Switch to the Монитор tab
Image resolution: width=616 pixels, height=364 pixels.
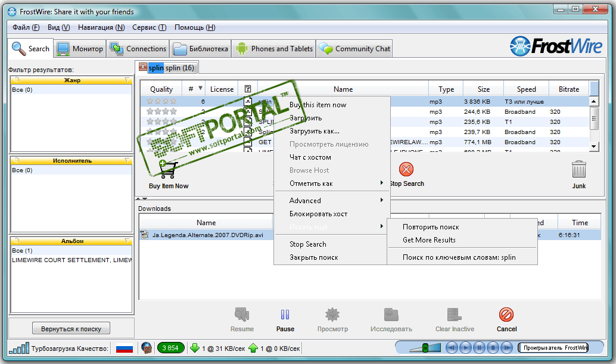[x=80, y=49]
